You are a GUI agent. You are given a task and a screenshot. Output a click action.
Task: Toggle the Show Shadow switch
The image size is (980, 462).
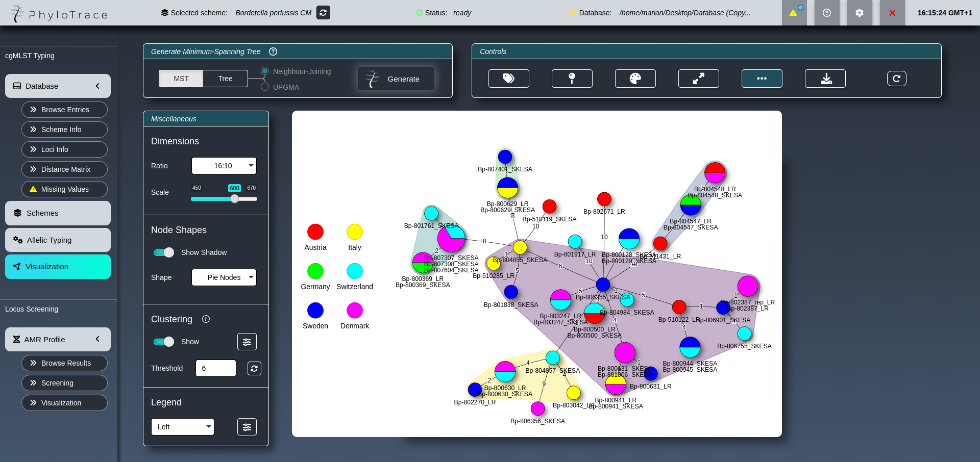click(164, 252)
